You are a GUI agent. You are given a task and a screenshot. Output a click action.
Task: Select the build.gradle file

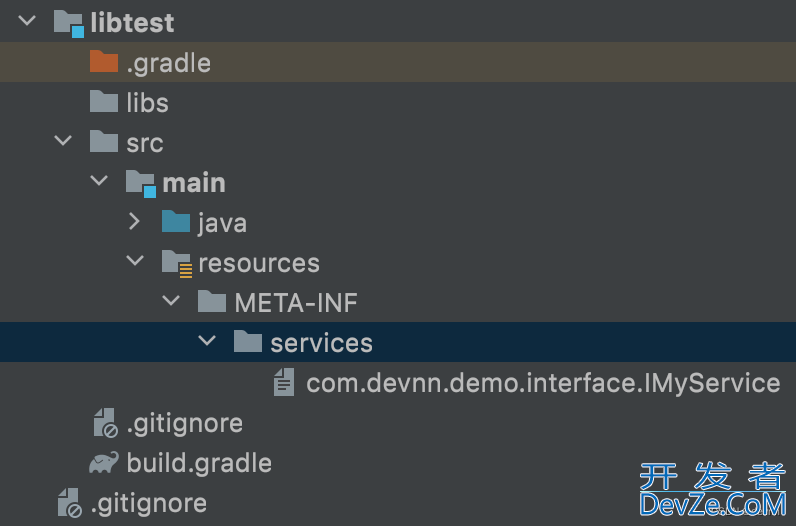click(x=199, y=464)
